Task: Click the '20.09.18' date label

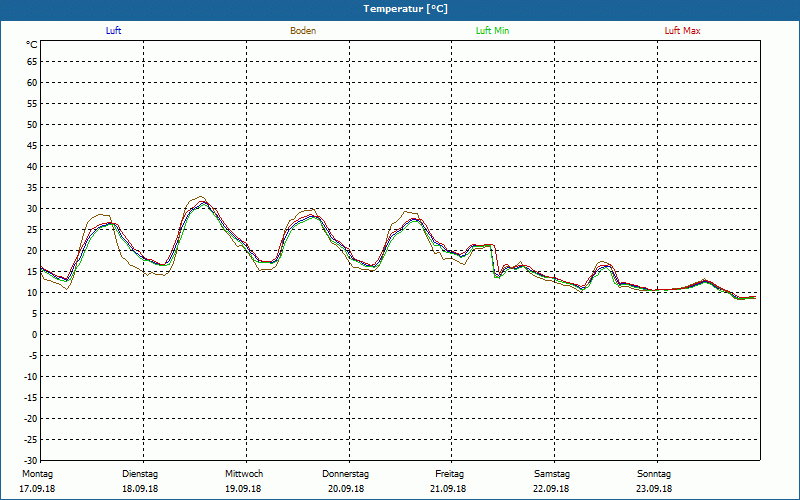Action: 346,489
